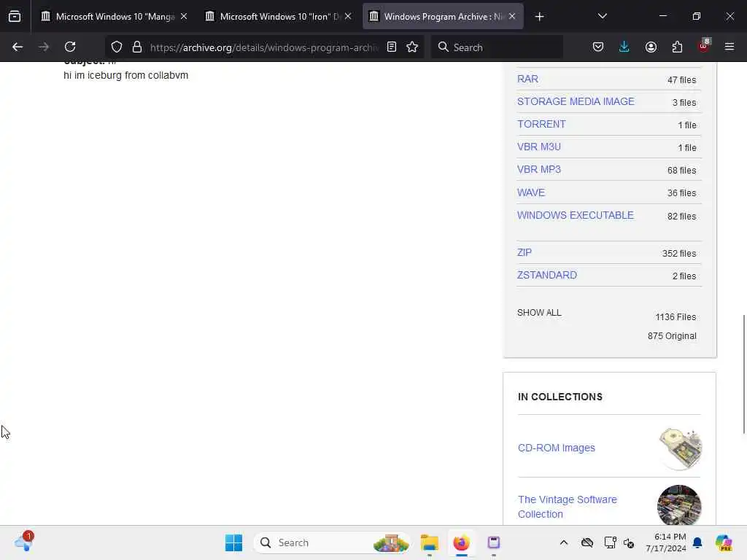747x560 pixels.
Task: Click the OneDrive cloud tray icon
Action: (587, 542)
